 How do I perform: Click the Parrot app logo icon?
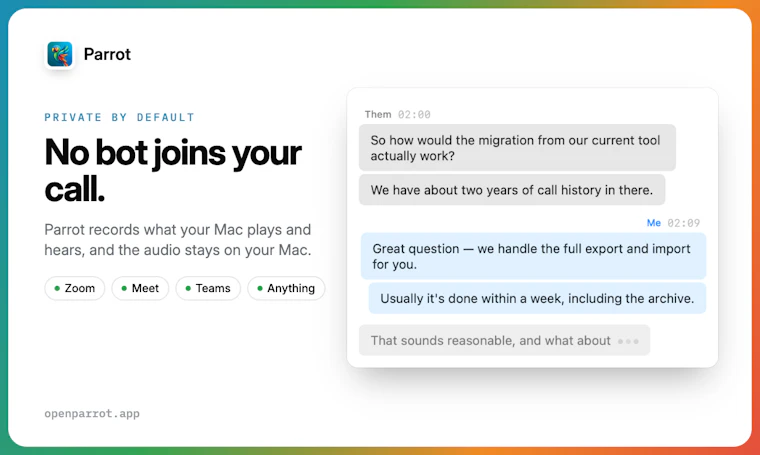60,54
